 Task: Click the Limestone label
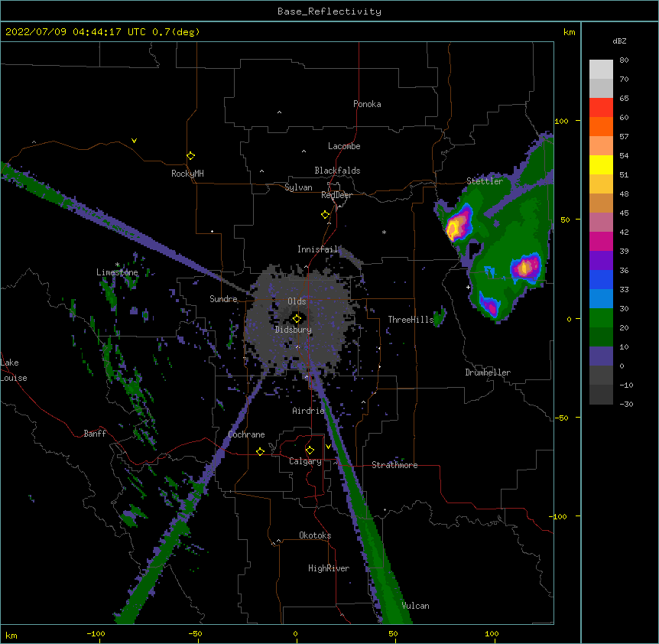click(x=117, y=272)
